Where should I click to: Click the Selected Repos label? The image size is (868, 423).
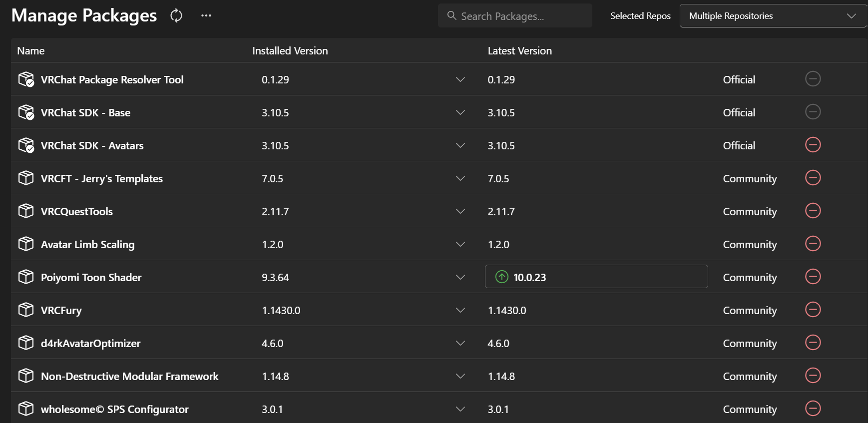(640, 16)
